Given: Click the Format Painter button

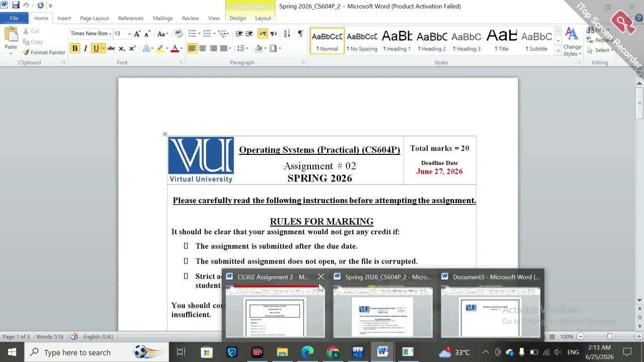Looking at the screenshot, I should [44, 52].
